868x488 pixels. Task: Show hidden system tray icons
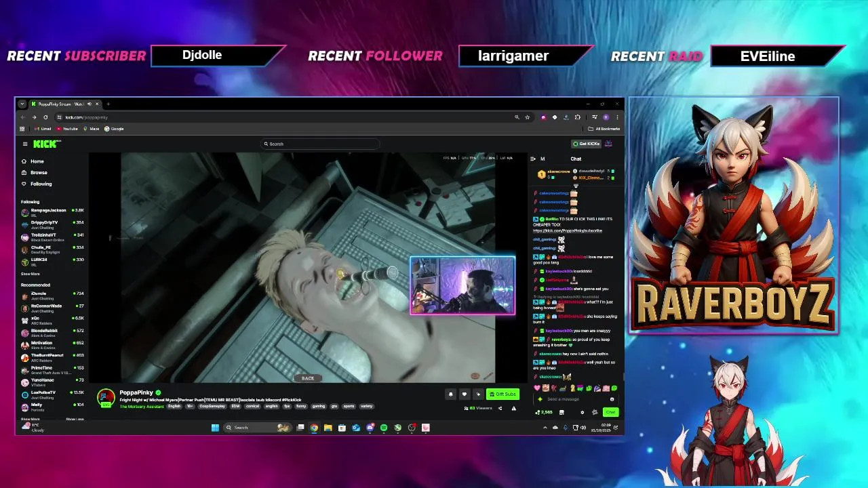coord(545,428)
